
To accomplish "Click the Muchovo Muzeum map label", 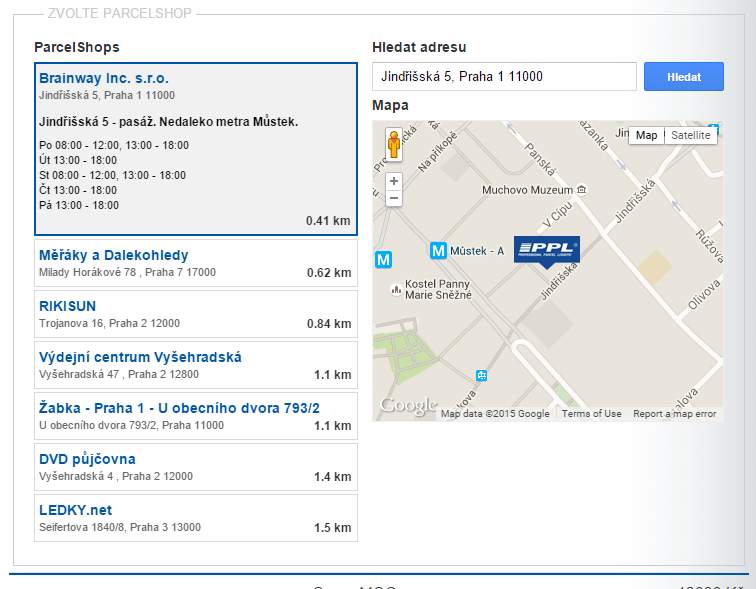I will pos(527,190).
